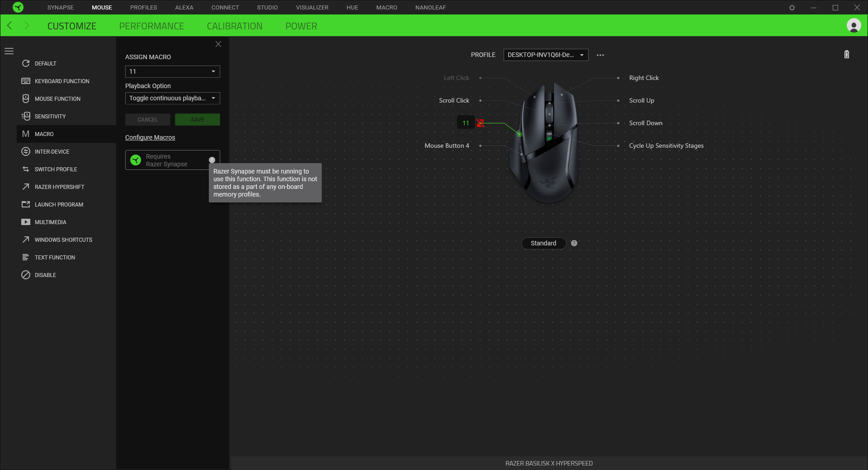The height and width of the screenshot is (470, 868).
Task: Click the CUSTOMIZE section tab
Action: 72,26
